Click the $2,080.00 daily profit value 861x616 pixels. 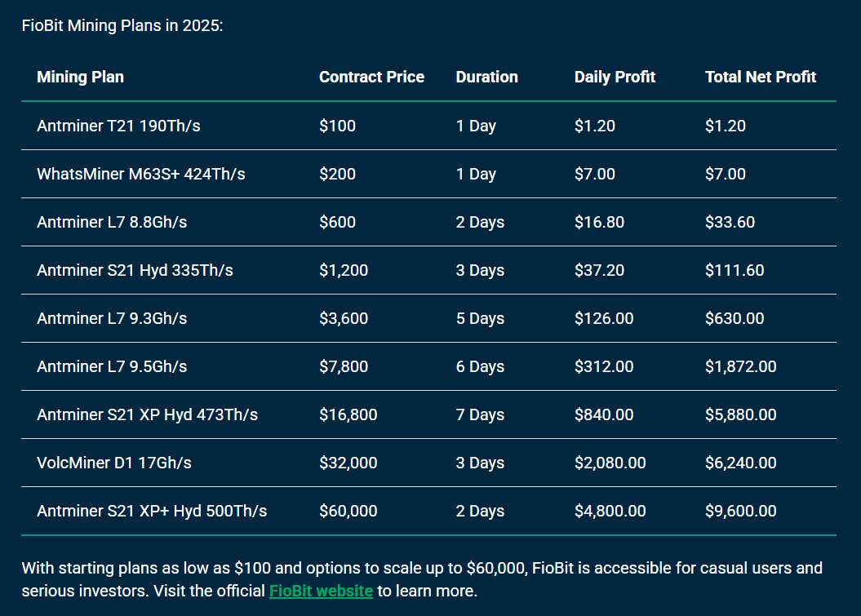pyautogui.click(x=610, y=463)
